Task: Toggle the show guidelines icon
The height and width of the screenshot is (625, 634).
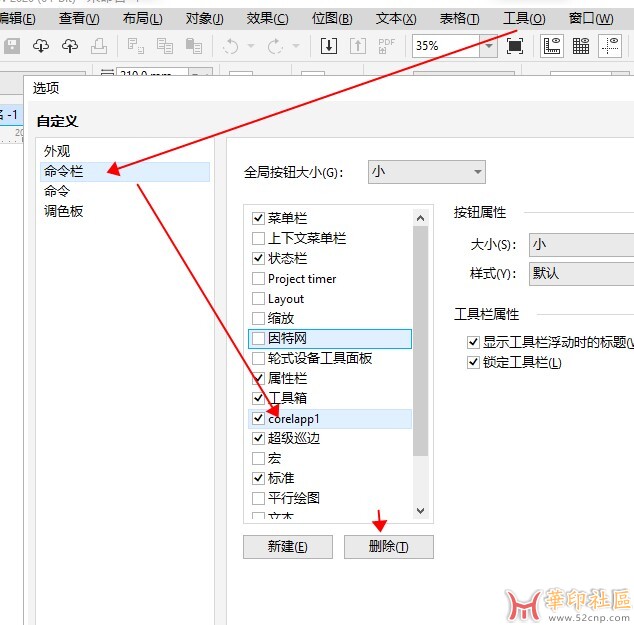Action: [x=610, y=46]
